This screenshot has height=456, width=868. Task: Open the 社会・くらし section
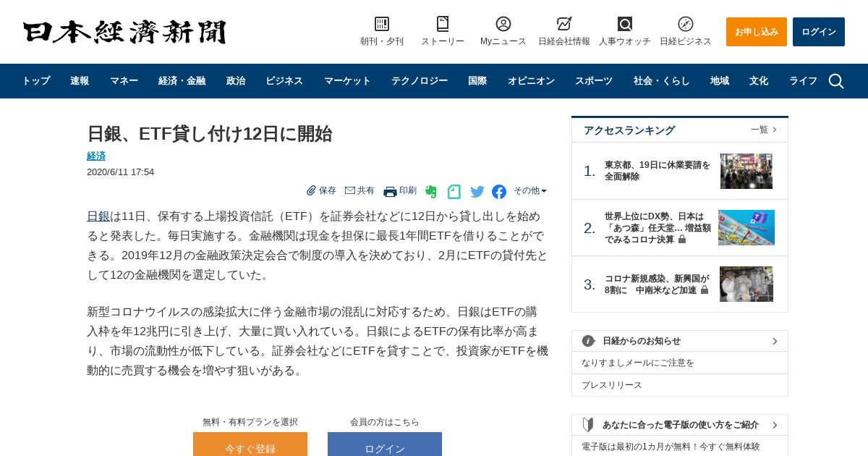point(662,81)
